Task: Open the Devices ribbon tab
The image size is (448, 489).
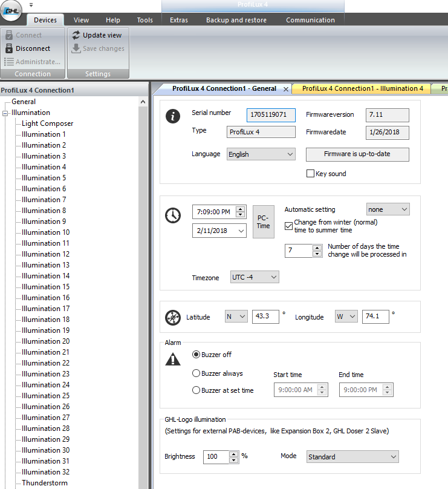Action: [x=45, y=20]
